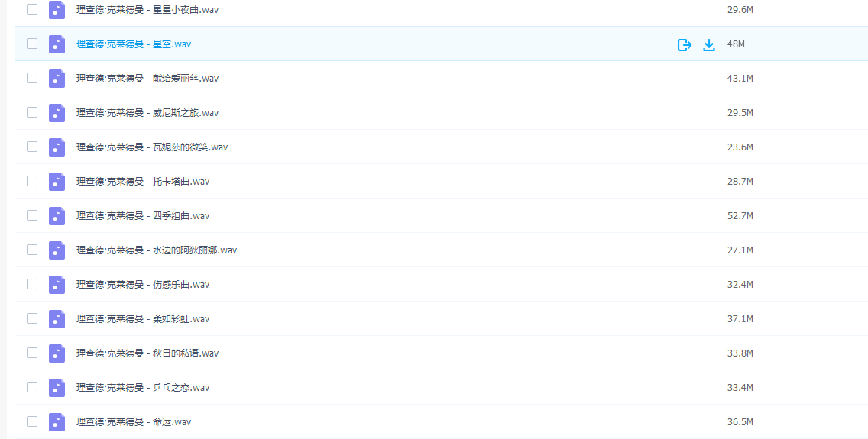868x439 pixels.
Task: Click the 37.1M file size value
Action: 740,318
